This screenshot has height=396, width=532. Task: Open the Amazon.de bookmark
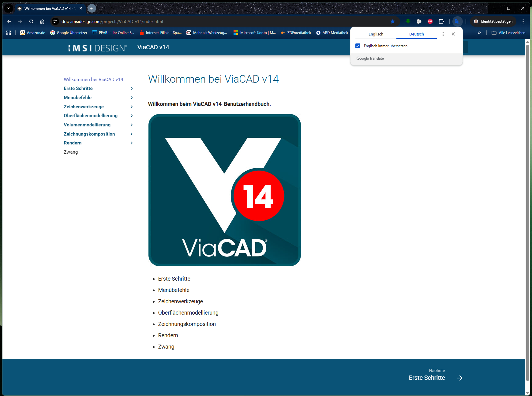point(33,33)
